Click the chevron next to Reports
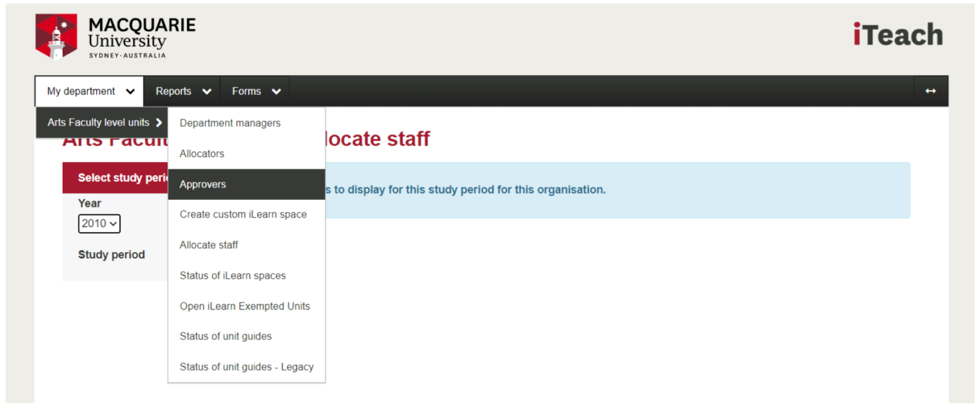The width and height of the screenshot is (980, 407). coord(206,91)
